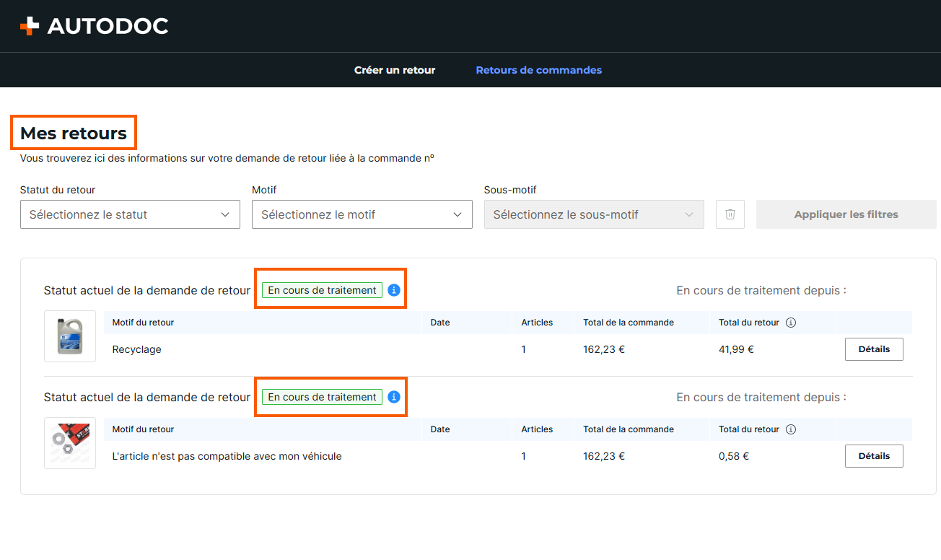
Task: Open the Sous-motif dropdown
Action: pos(594,214)
